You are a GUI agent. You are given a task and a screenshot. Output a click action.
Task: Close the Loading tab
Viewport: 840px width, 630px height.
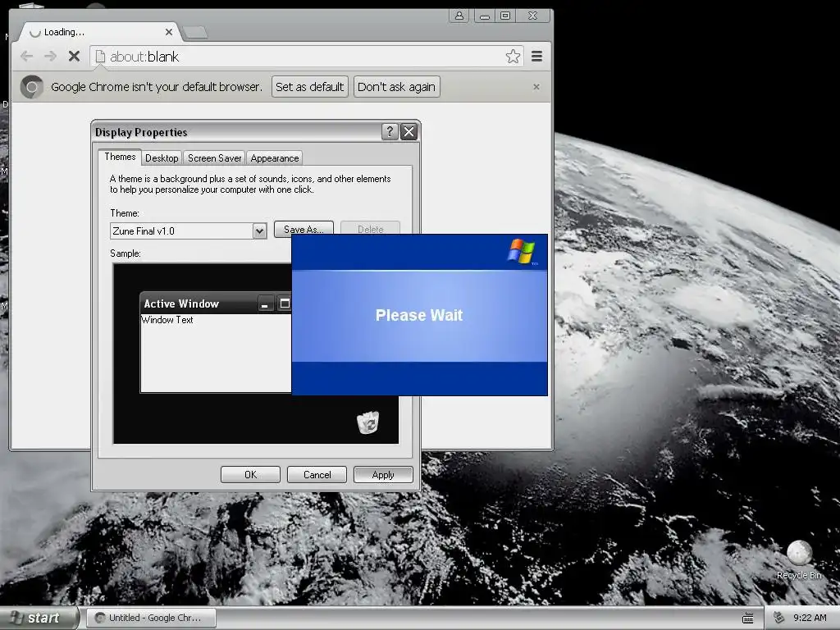click(169, 32)
